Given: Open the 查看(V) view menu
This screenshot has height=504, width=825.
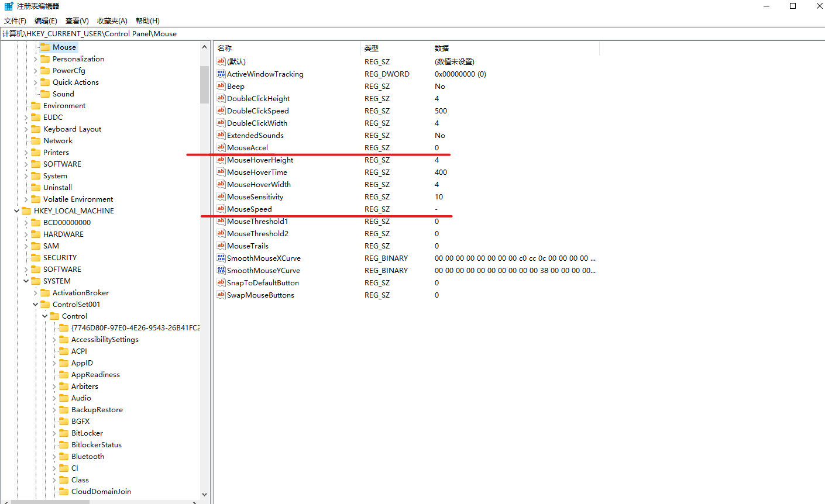Looking at the screenshot, I should pyautogui.click(x=77, y=20).
